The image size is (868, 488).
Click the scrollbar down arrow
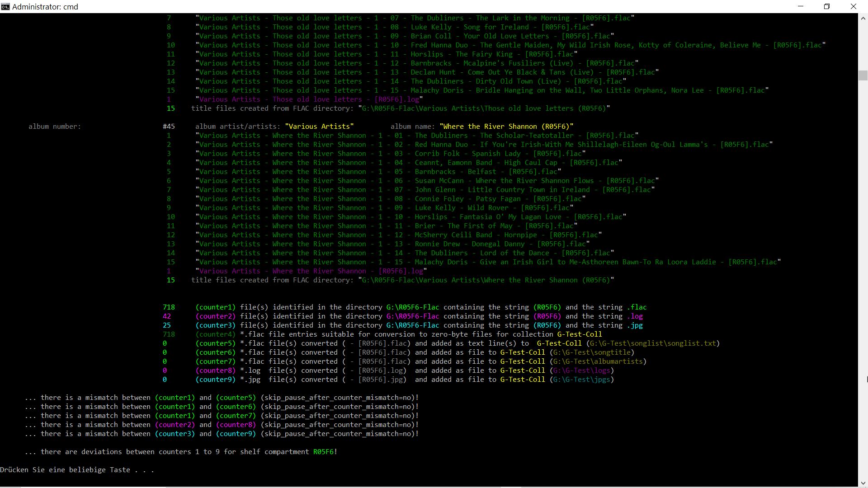(863, 483)
